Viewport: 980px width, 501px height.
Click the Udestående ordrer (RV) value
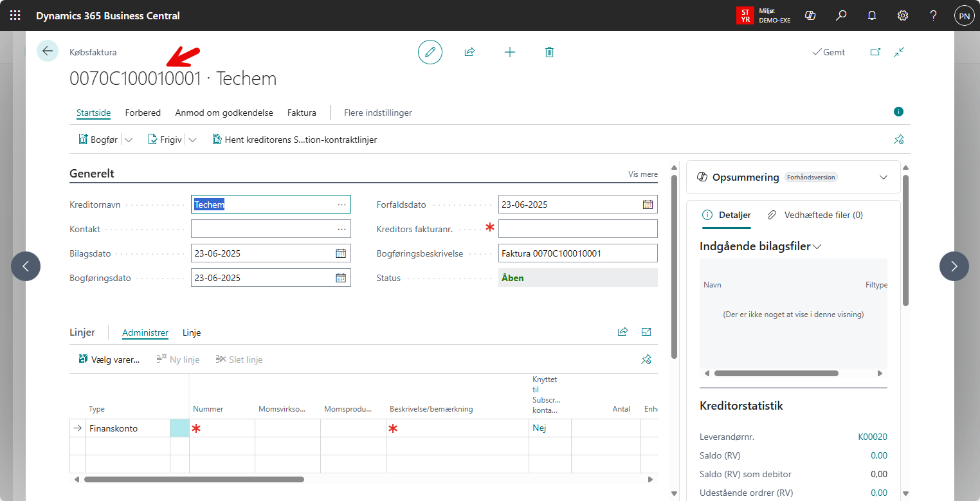point(878,493)
